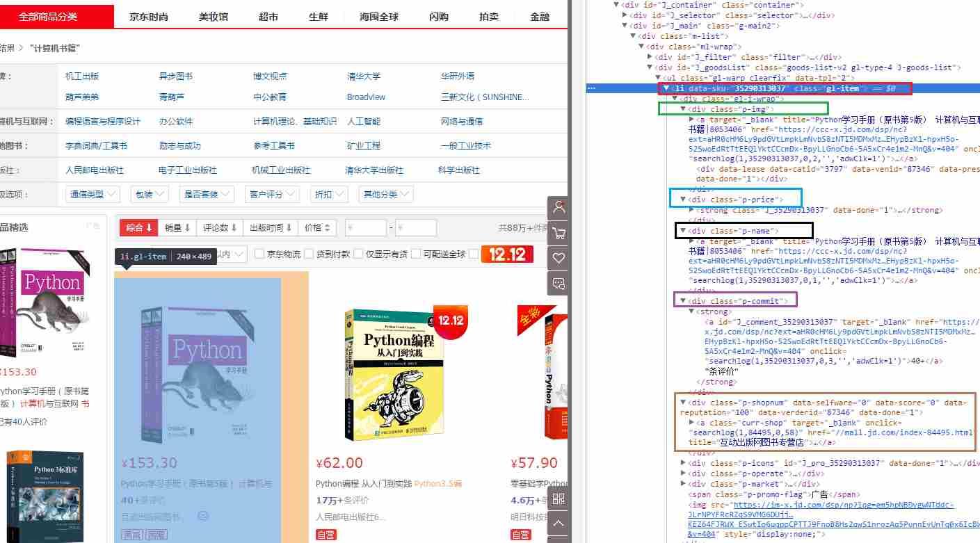Viewport: 980px width, 543px height.
Task: Click the 12.12 promotion badge filter
Action: 507,254
